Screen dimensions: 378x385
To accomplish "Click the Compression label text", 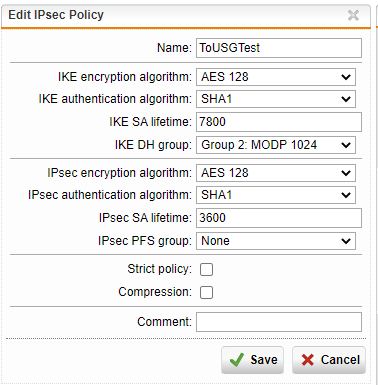I will tap(155, 292).
